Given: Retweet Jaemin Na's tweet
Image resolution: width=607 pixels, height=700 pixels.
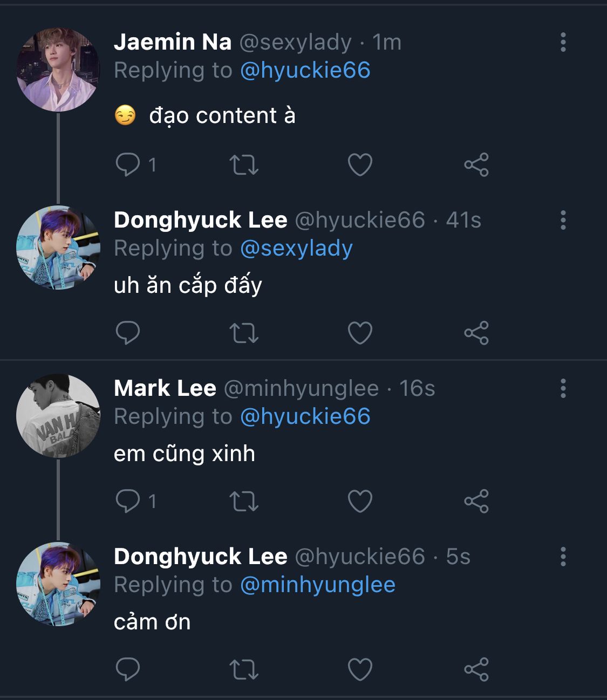Looking at the screenshot, I should (x=244, y=165).
